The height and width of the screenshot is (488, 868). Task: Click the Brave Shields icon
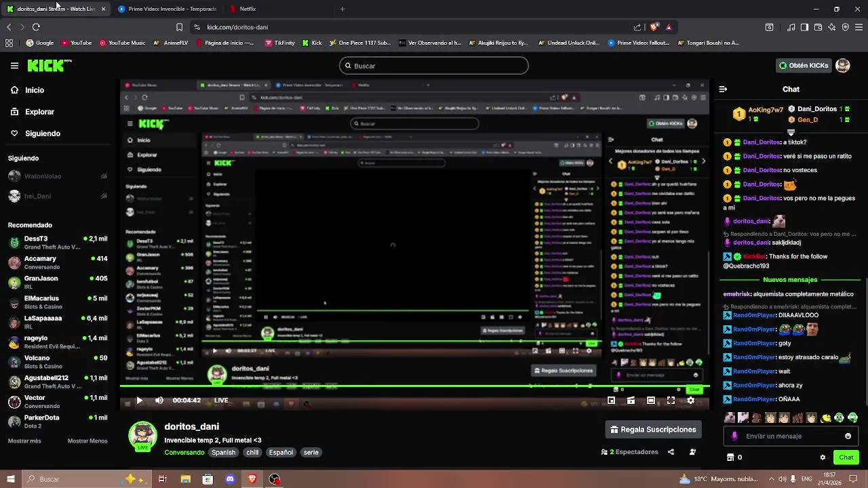(x=654, y=27)
